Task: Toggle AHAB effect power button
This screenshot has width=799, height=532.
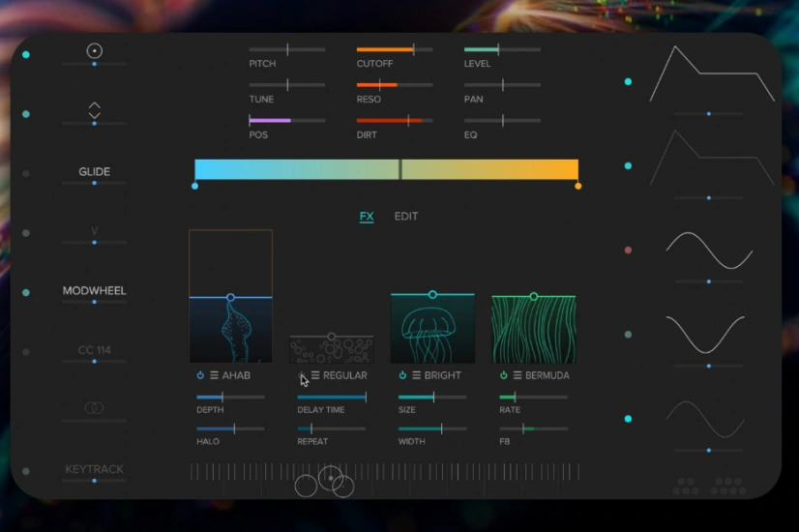Action: tap(200, 375)
